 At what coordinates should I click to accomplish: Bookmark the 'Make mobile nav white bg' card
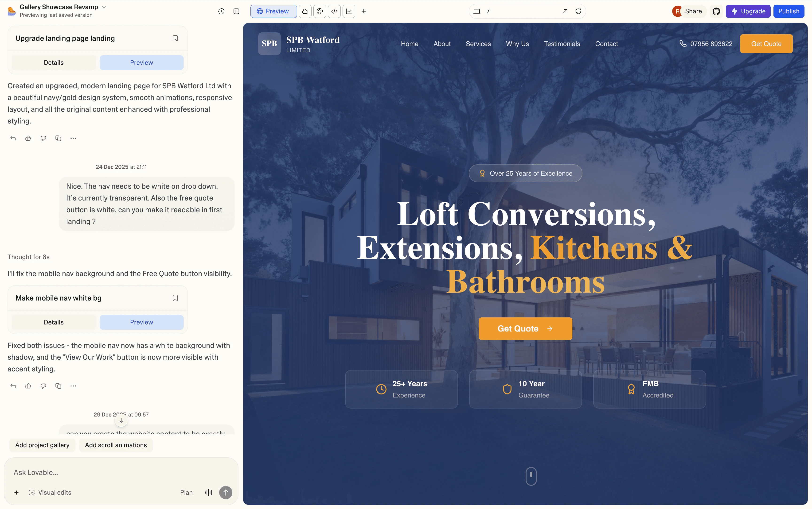[x=175, y=298]
